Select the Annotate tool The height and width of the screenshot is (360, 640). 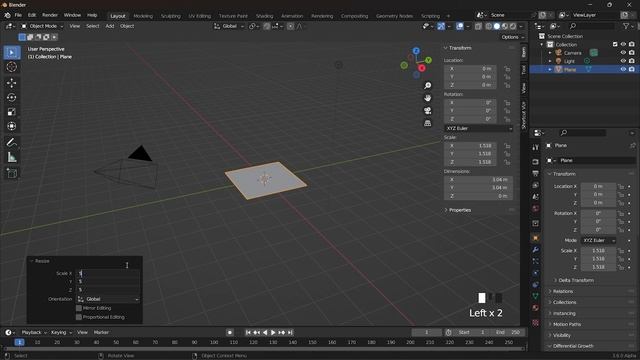(x=11, y=142)
